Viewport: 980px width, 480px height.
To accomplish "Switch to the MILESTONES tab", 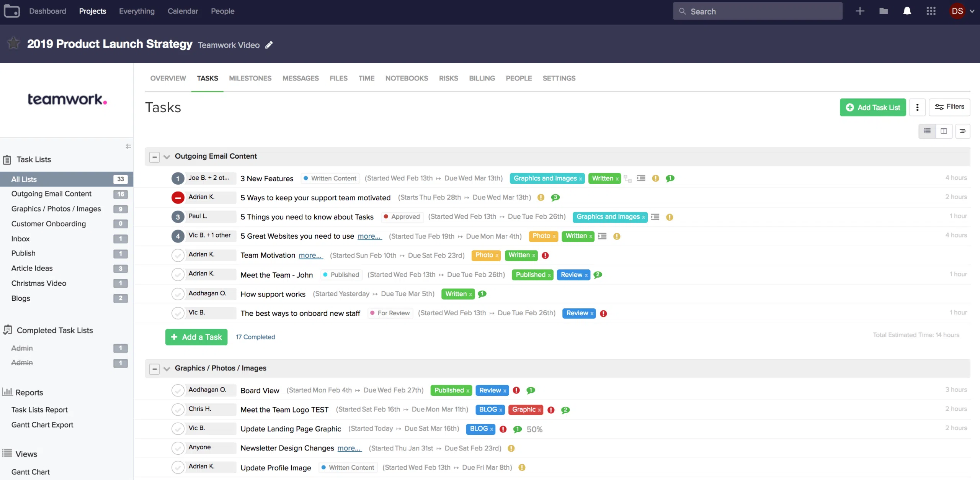I will (x=250, y=78).
